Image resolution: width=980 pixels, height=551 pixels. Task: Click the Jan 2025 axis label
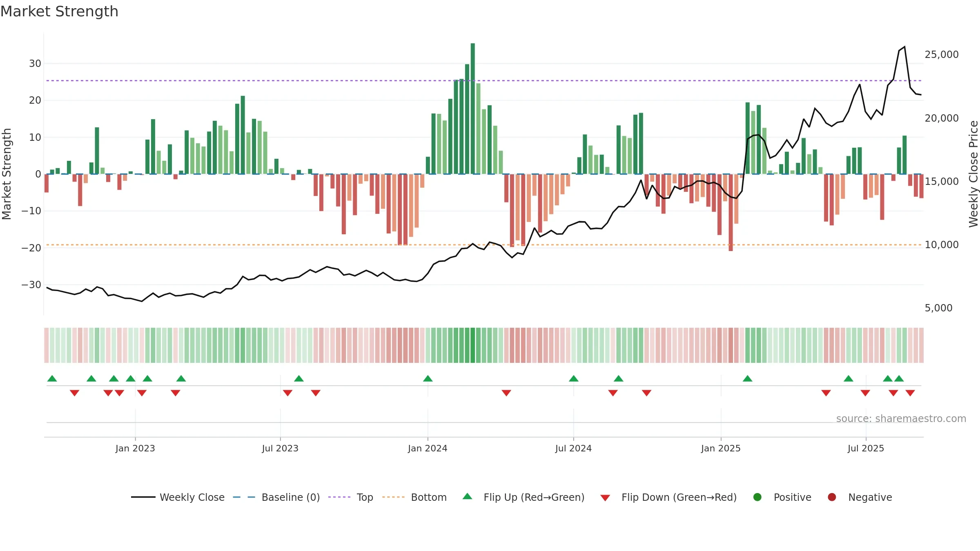(x=721, y=448)
